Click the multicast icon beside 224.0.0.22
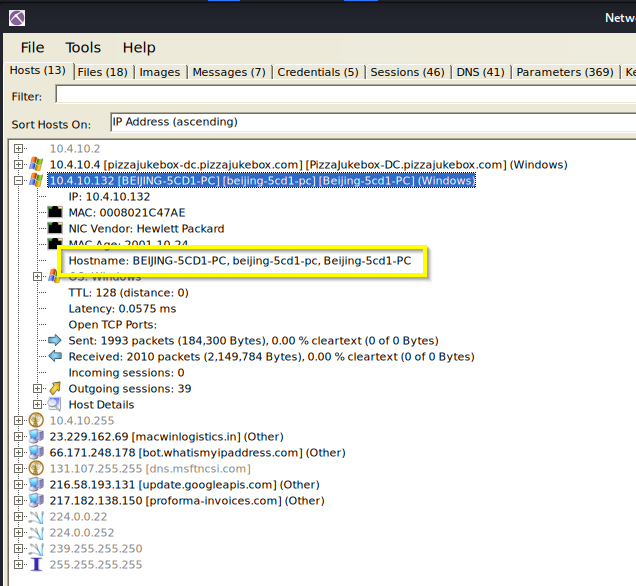The width and height of the screenshot is (636, 586). click(x=35, y=517)
